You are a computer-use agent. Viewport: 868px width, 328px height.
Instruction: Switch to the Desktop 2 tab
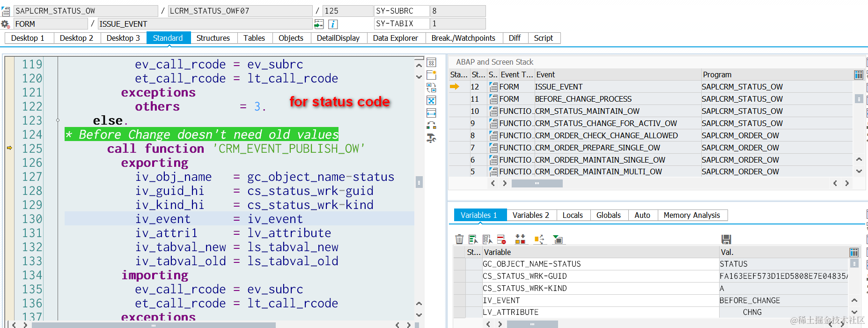click(x=76, y=38)
